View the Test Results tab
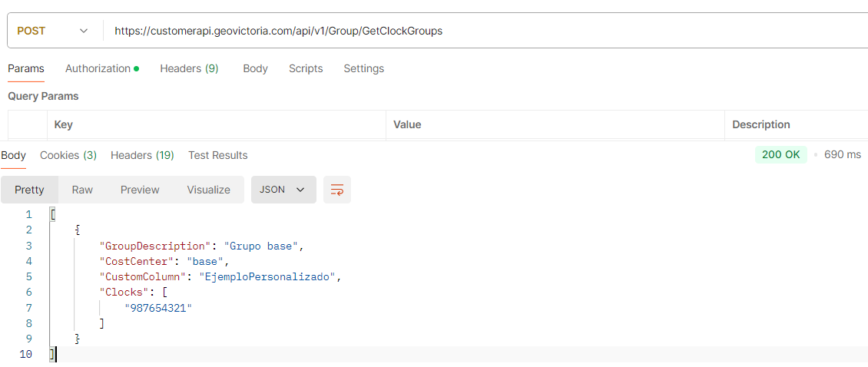 [218, 155]
